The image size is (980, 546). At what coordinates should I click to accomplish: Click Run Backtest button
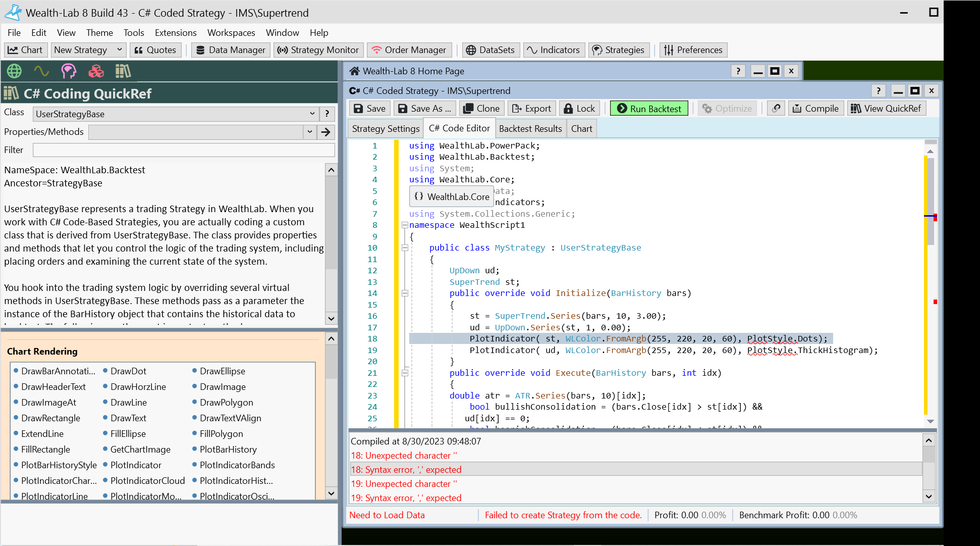(x=649, y=109)
